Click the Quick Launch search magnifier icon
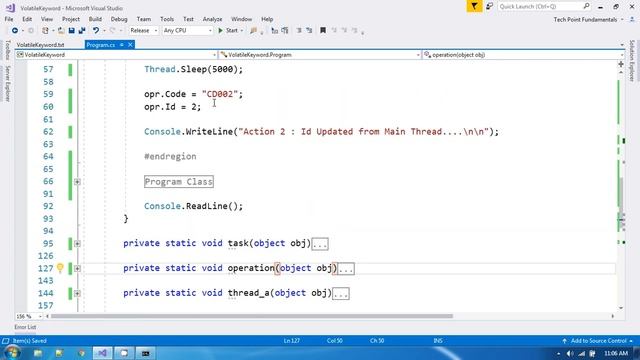The width and height of the screenshot is (640, 360). tap(587, 6)
